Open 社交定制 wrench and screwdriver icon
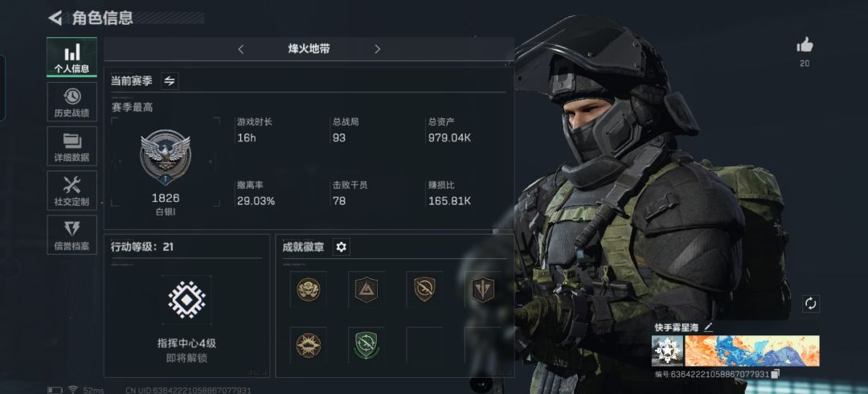 (x=72, y=191)
